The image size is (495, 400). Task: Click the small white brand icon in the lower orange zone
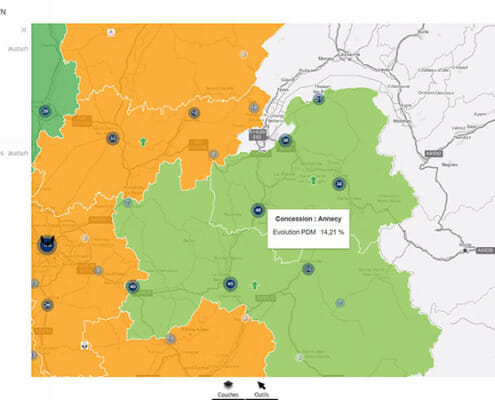(85, 346)
